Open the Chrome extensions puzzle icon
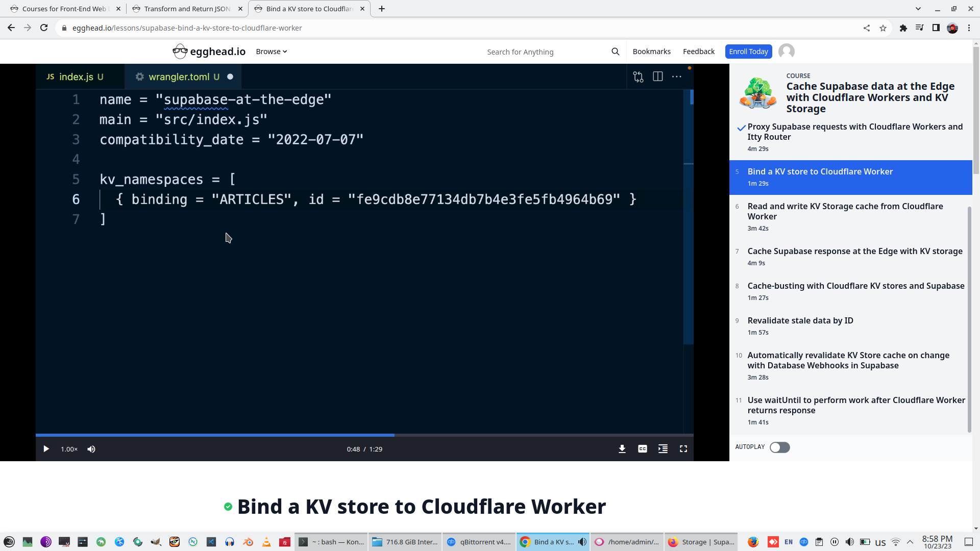This screenshot has width=980, height=551. [x=903, y=28]
